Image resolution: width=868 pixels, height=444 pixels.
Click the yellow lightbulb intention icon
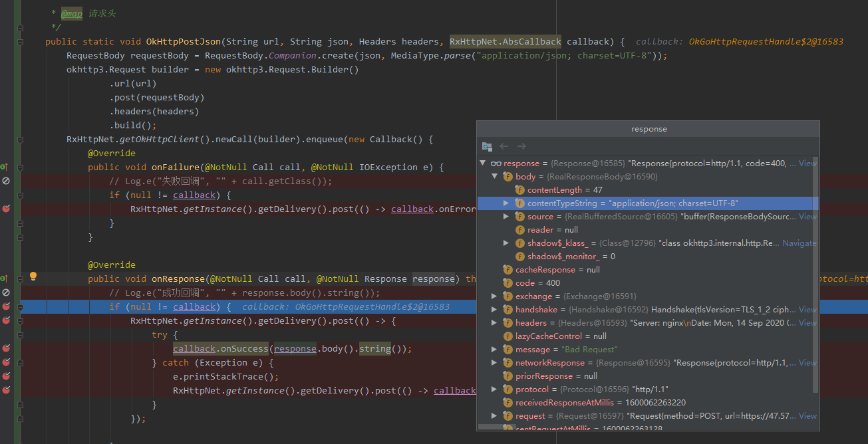pyautogui.click(x=33, y=277)
